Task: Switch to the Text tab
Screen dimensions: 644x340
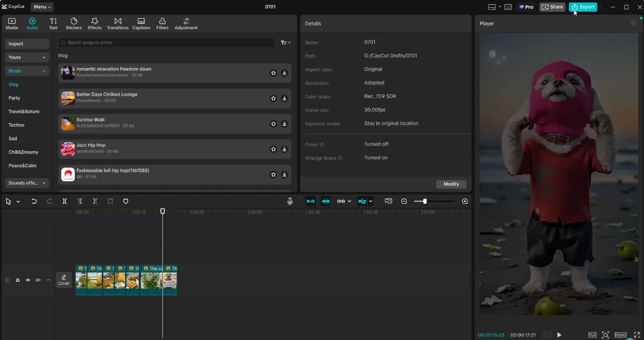Action: point(53,23)
